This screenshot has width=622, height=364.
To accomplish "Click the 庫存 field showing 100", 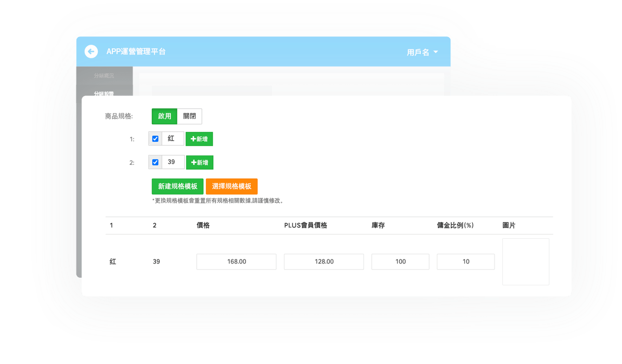I will [x=400, y=262].
